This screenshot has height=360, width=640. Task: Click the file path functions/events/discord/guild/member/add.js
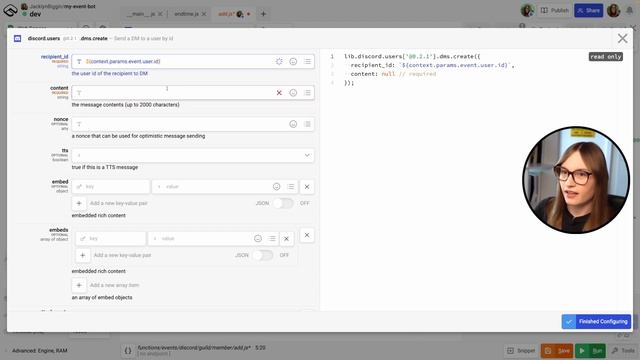pos(194,348)
